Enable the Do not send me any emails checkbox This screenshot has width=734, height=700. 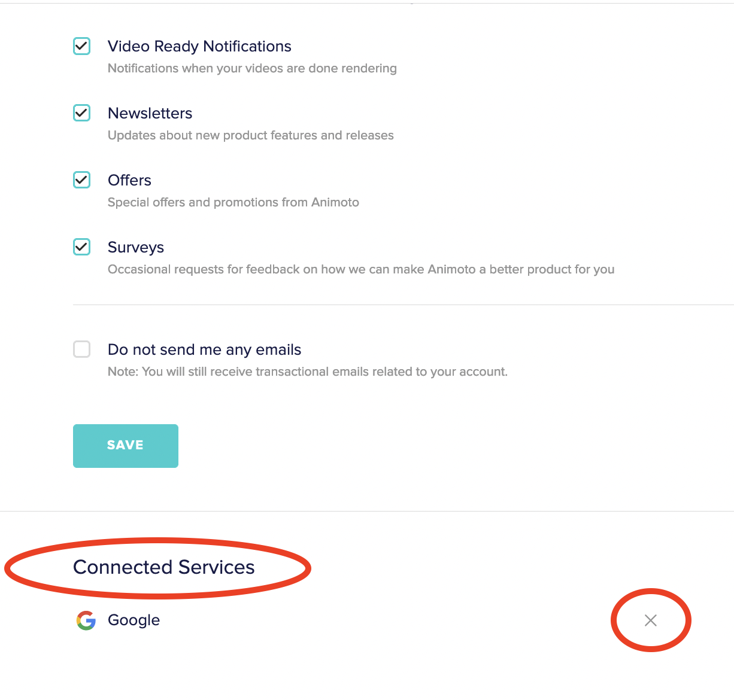(81, 349)
